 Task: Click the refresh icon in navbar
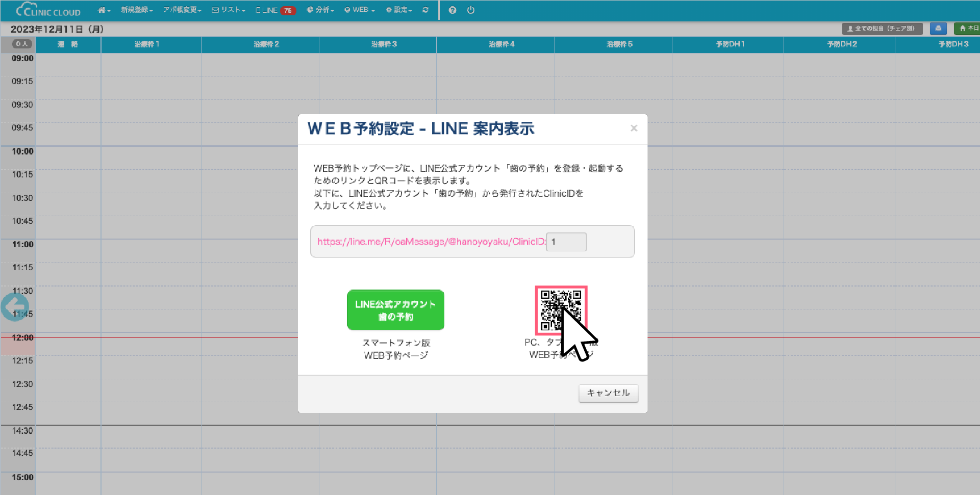(x=425, y=10)
